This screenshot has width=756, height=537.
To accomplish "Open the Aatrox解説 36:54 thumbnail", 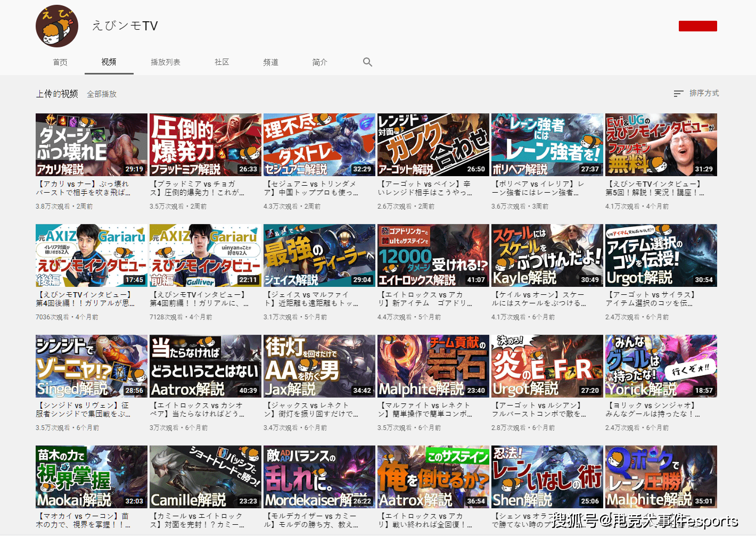I will click(433, 477).
